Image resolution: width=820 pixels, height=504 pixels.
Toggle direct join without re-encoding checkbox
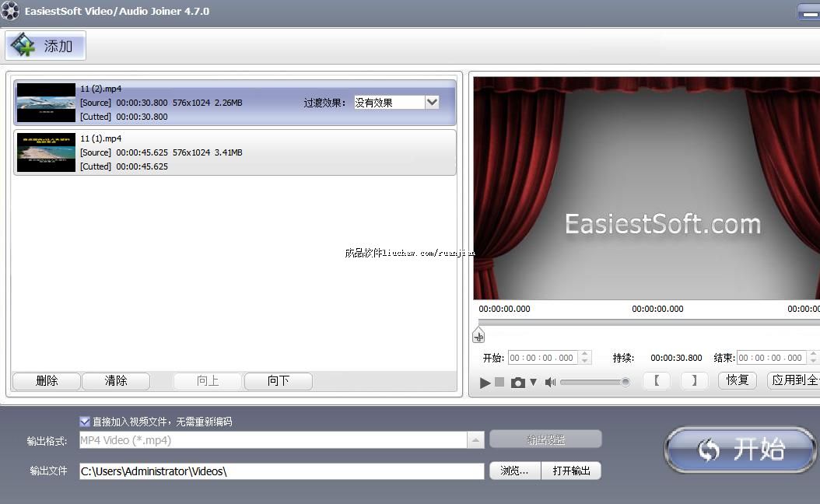(85, 422)
